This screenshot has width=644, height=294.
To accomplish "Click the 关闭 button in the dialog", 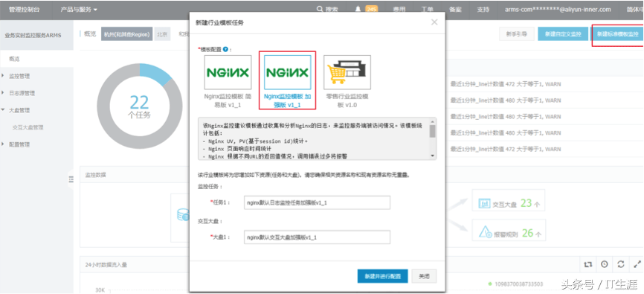I will click(x=424, y=276).
